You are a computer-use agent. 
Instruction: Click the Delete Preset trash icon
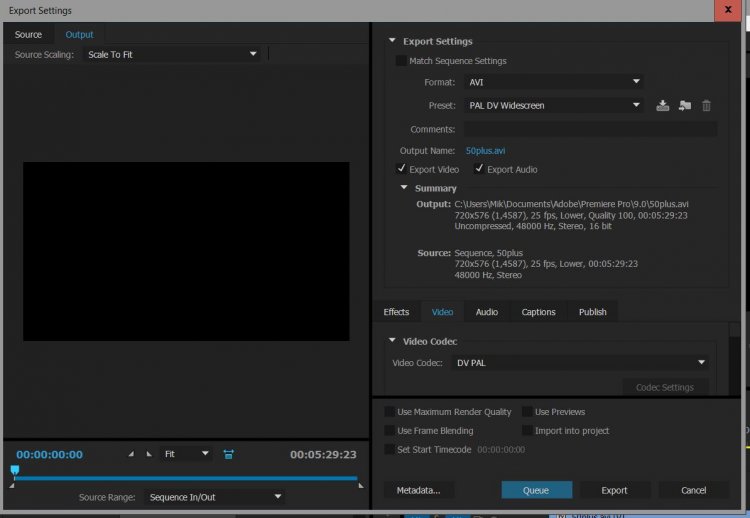(x=706, y=105)
